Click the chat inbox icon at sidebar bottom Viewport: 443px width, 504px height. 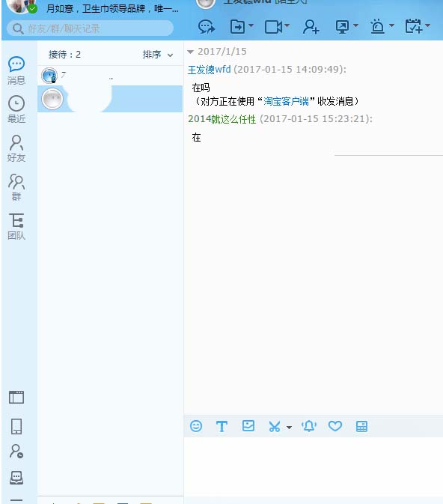point(16,478)
